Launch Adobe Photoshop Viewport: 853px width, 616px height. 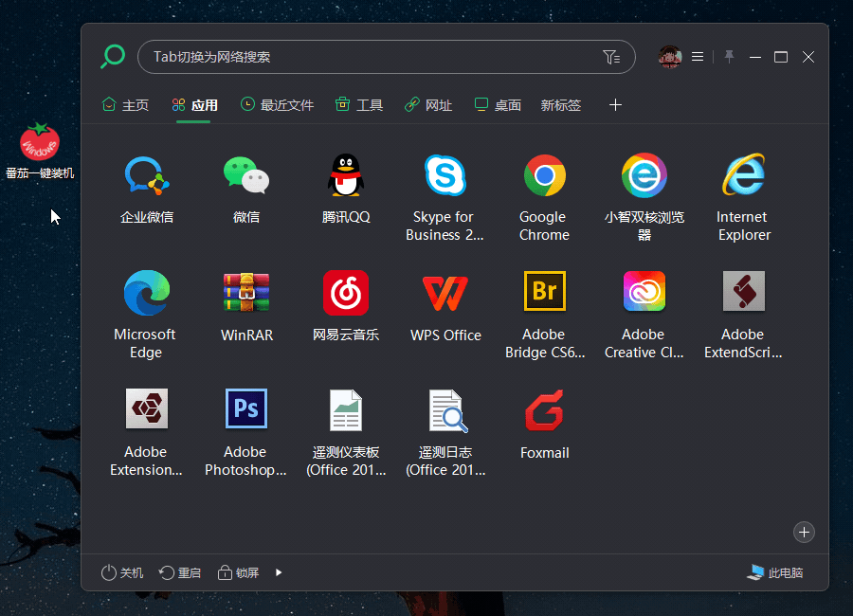pos(246,408)
